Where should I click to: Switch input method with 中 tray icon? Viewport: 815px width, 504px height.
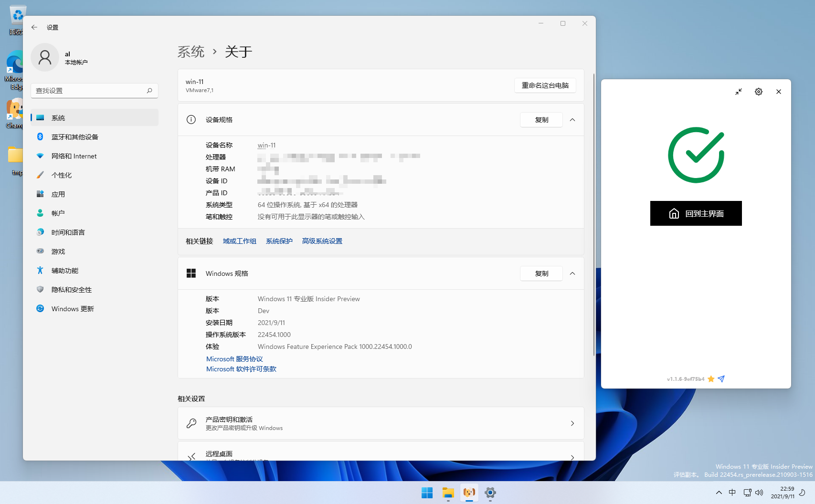click(732, 493)
